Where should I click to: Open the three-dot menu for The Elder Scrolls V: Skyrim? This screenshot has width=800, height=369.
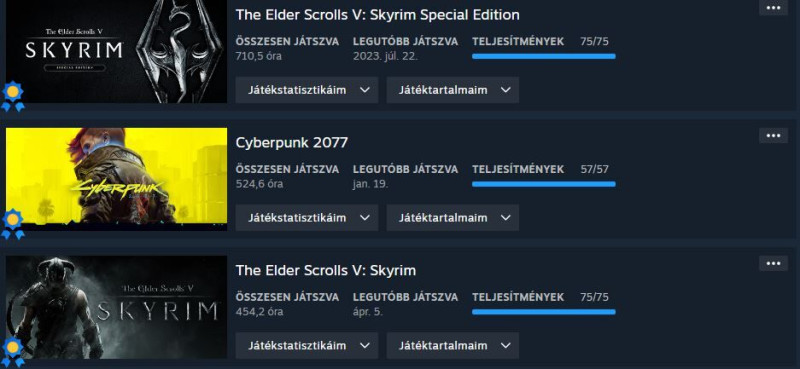click(773, 263)
